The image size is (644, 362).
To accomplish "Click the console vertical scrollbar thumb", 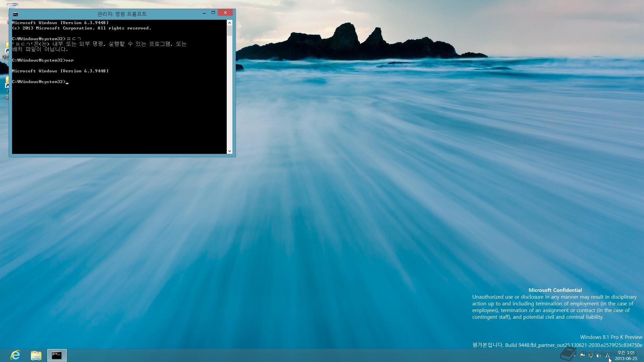I will tap(230, 31).
